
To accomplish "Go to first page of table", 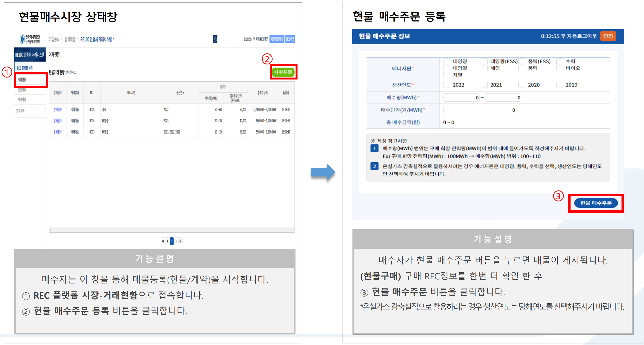I will click(163, 241).
